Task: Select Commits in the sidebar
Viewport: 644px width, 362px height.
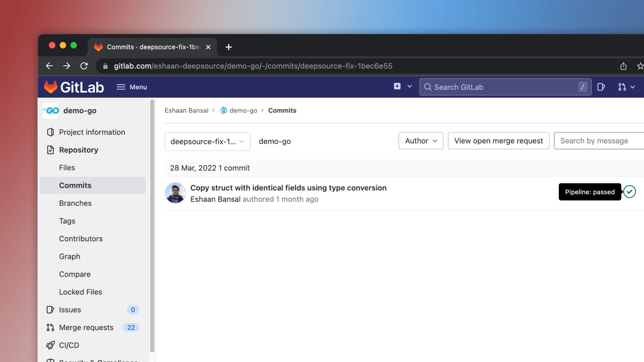Action: tap(93, 185)
